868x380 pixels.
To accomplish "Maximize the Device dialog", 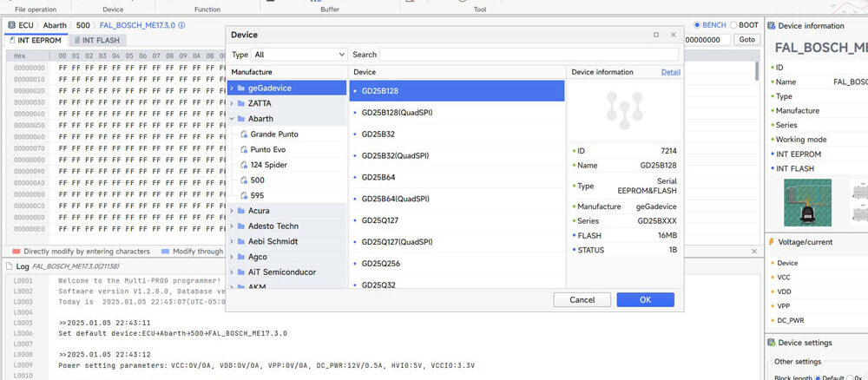I will (656, 35).
